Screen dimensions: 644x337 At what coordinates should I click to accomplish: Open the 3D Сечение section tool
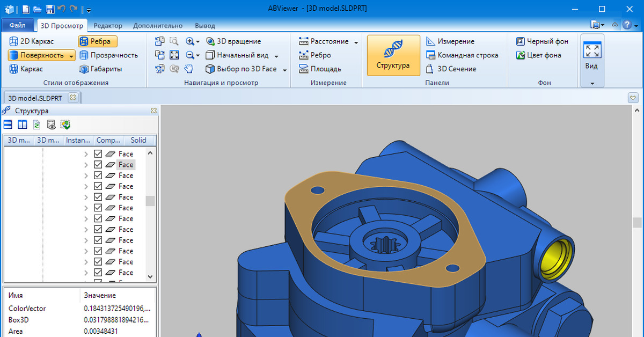[x=451, y=69]
